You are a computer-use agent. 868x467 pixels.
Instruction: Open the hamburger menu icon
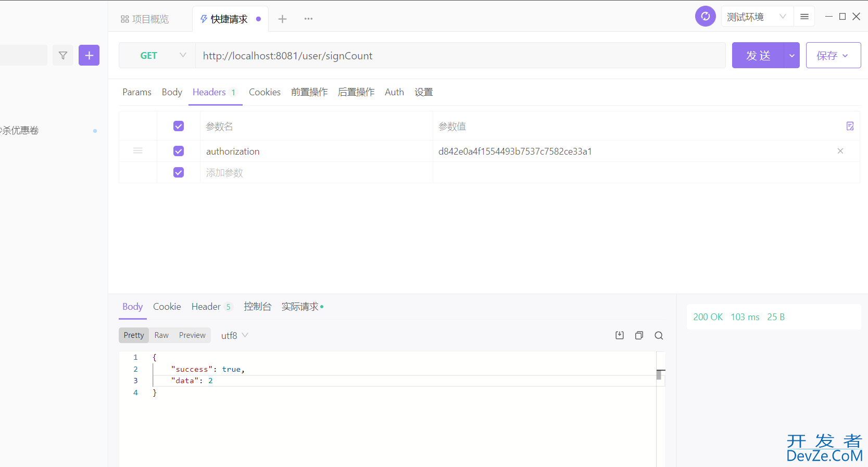coord(804,17)
